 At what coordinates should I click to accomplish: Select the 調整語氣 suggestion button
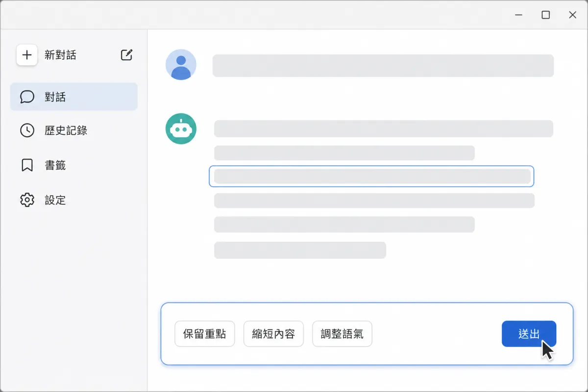point(342,334)
